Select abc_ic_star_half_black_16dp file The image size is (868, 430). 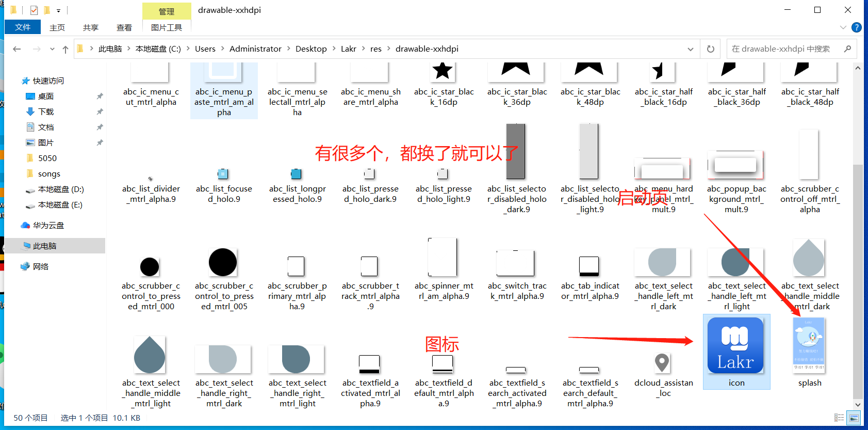pyautogui.click(x=663, y=85)
